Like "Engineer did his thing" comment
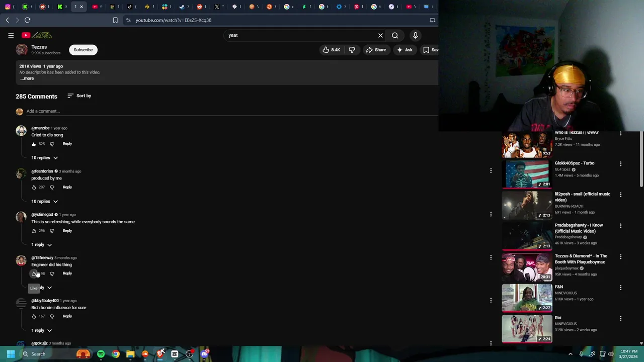This screenshot has height=362, width=644. [34, 274]
